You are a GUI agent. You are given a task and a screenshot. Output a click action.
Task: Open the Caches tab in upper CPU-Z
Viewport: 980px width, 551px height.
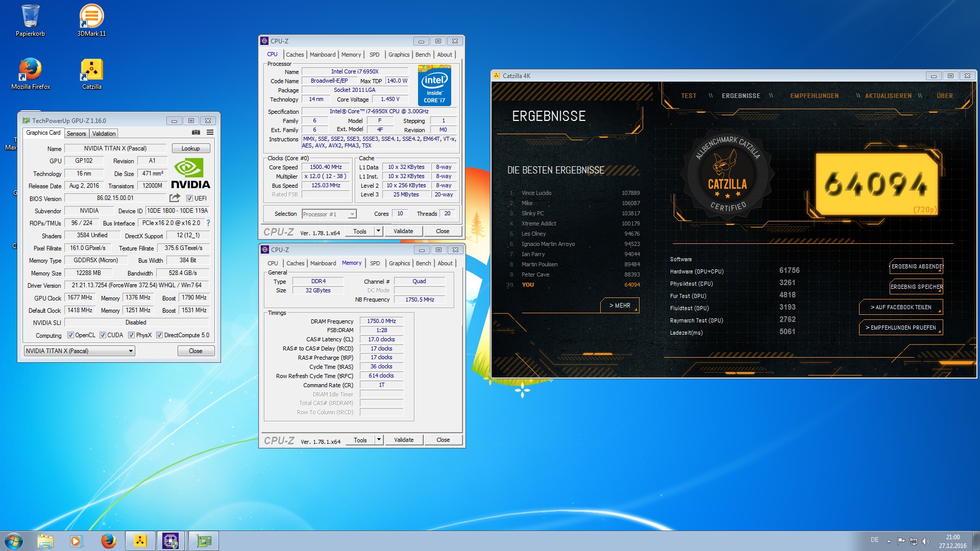[x=295, y=55]
